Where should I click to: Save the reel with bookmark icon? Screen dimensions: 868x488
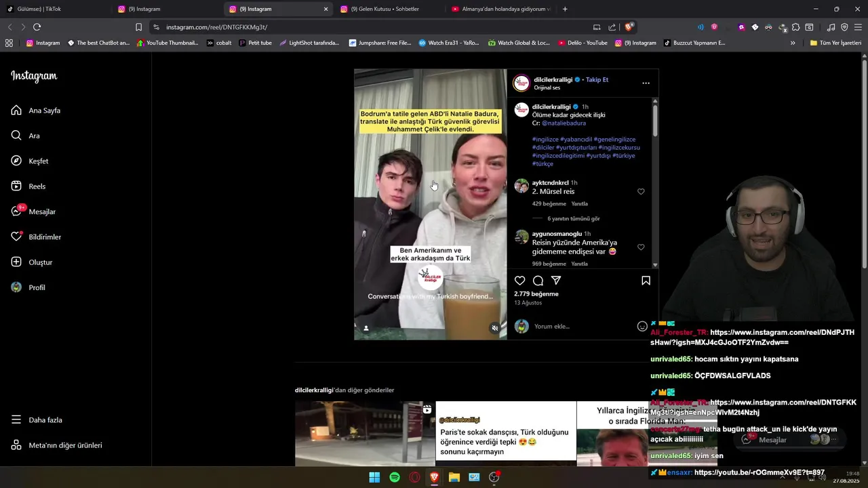tap(646, 281)
